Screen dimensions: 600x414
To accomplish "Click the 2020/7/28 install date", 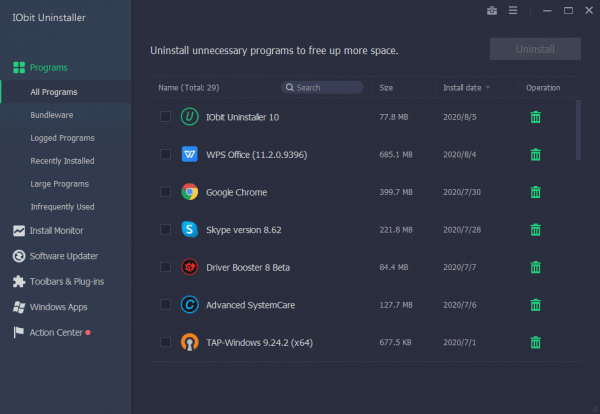I will point(462,230).
